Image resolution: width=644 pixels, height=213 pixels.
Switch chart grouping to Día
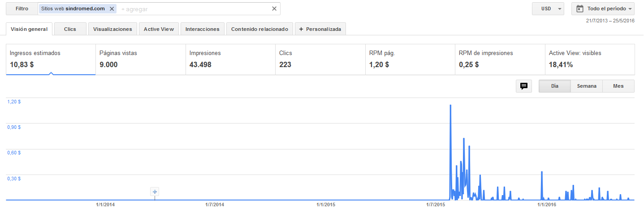[554, 86]
